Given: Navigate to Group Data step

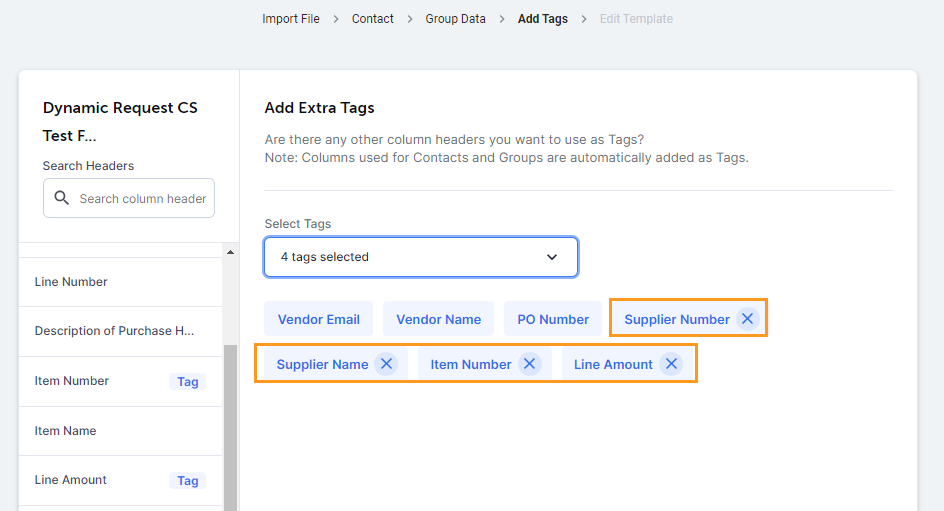Looking at the screenshot, I should coord(455,19).
